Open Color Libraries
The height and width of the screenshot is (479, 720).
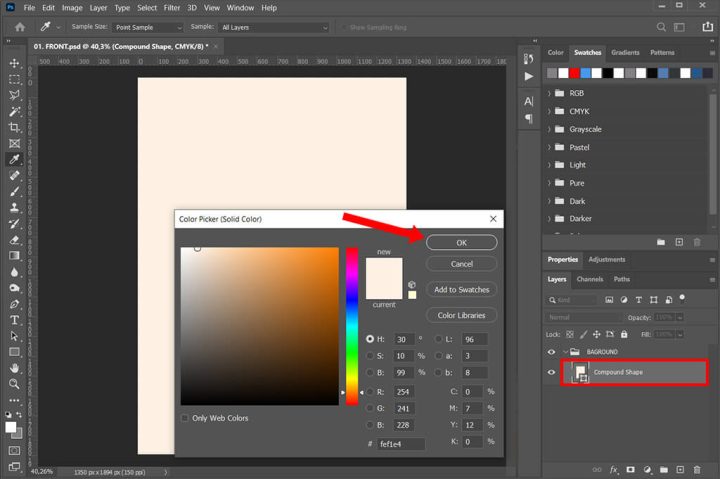coord(461,316)
